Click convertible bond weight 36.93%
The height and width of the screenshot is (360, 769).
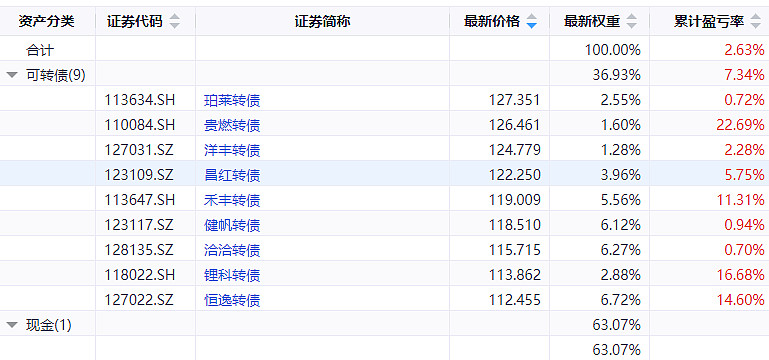[x=616, y=75]
